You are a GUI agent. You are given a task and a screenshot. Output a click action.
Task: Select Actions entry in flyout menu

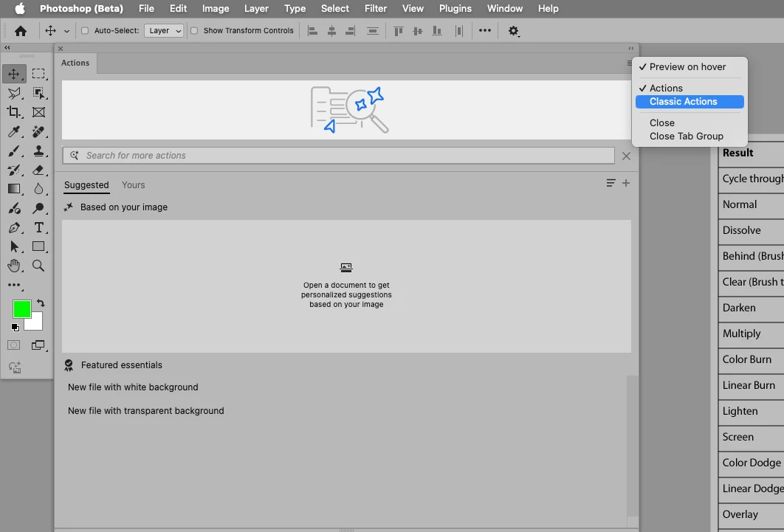click(x=690, y=89)
